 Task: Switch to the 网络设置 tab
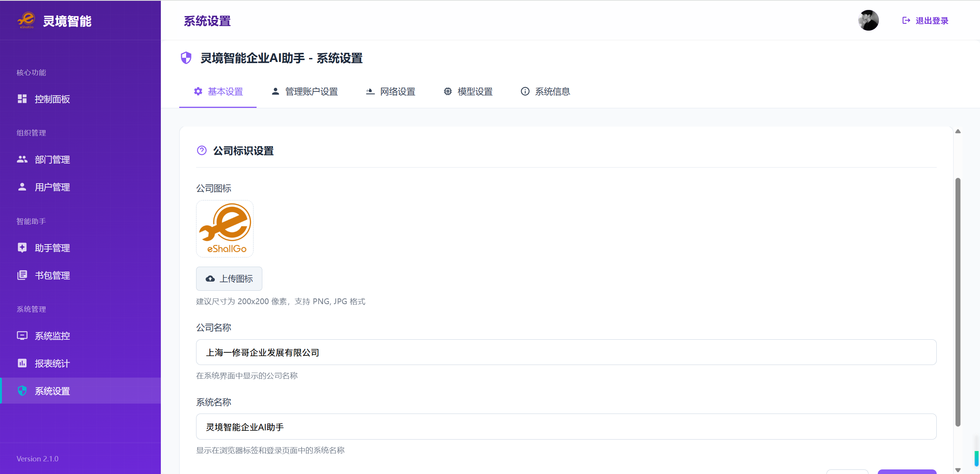pos(391,92)
